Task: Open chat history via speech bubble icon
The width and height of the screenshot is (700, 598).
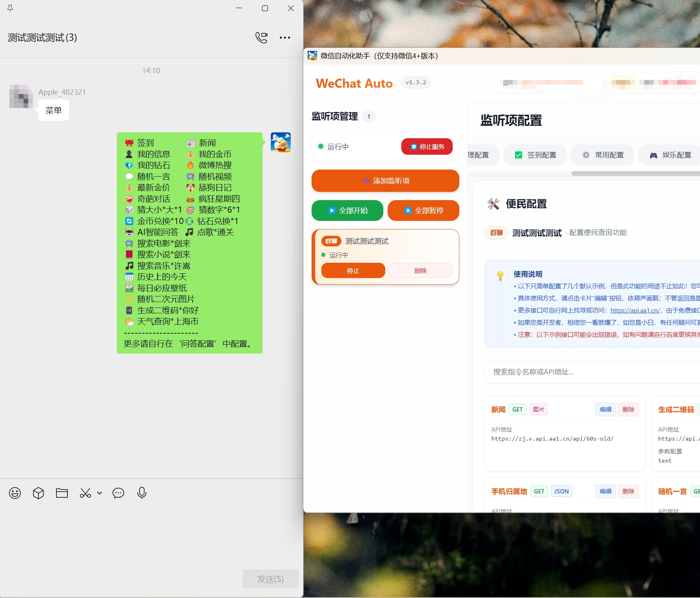Action: (118, 493)
